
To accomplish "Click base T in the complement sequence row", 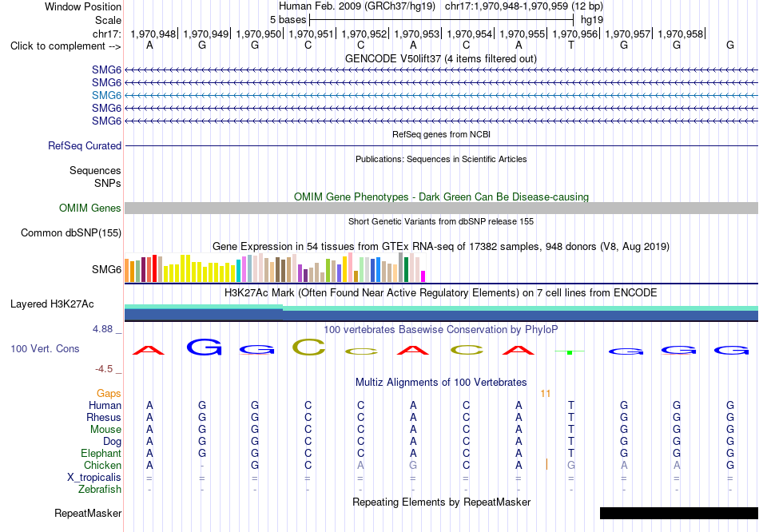I will click(571, 45).
